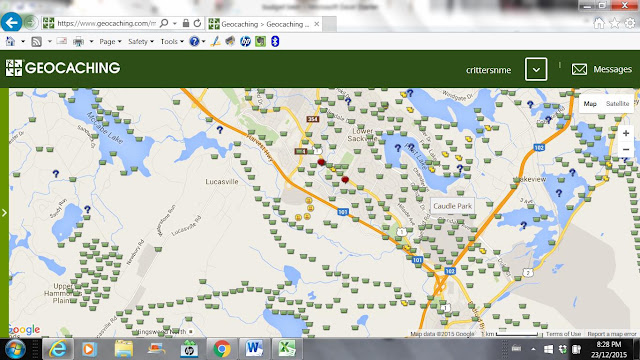
Task: Expand the left sidebar panel arrow
Action: click(x=4, y=213)
